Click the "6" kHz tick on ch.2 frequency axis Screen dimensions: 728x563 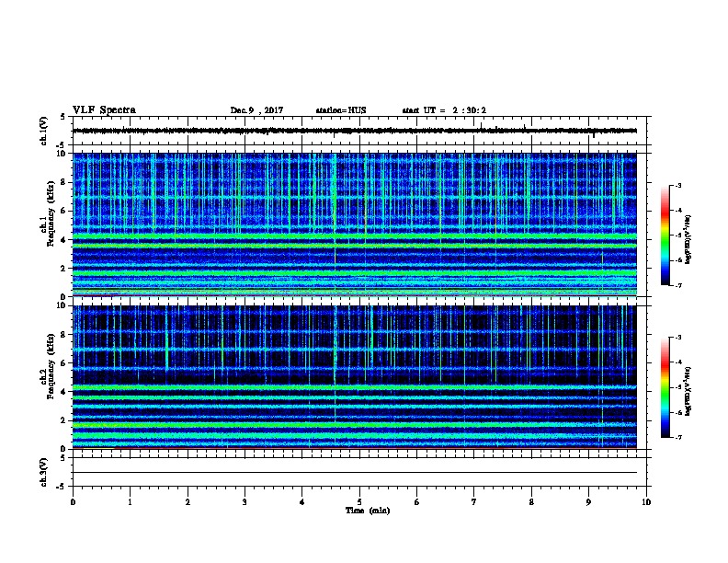tap(63, 363)
